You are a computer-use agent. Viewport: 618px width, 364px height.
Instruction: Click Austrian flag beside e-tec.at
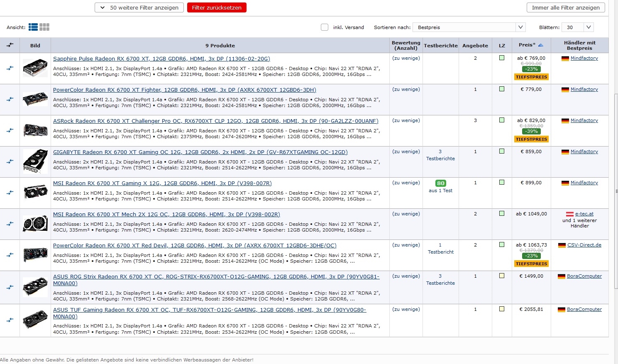570,214
